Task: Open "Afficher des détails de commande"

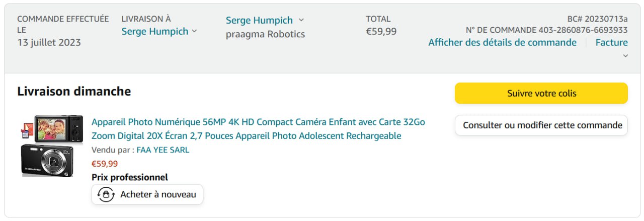Action: click(x=502, y=42)
